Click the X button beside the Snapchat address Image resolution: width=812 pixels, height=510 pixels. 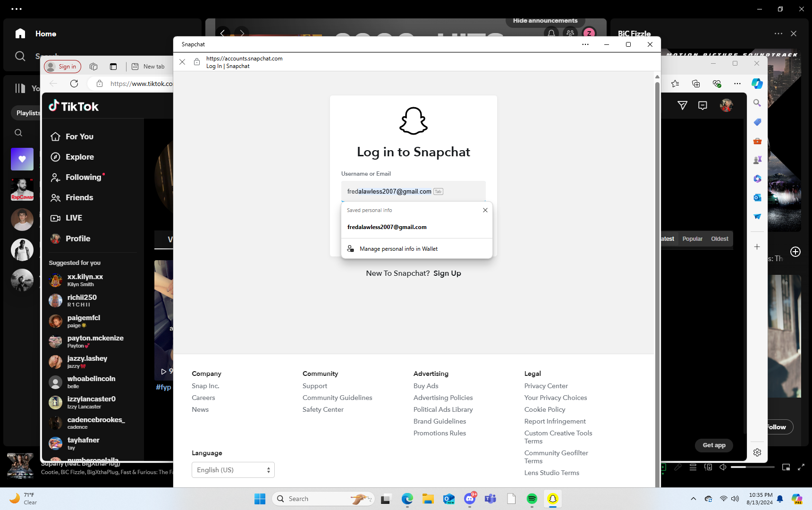coord(182,62)
